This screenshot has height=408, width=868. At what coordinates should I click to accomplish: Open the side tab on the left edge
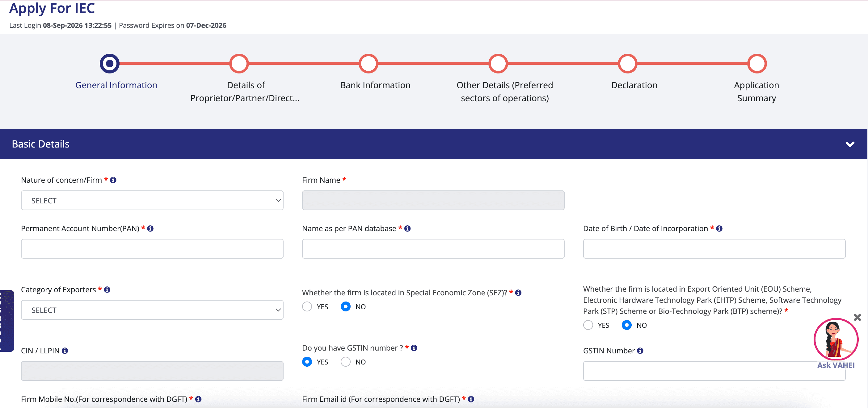pyautogui.click(x=7, y=321)
